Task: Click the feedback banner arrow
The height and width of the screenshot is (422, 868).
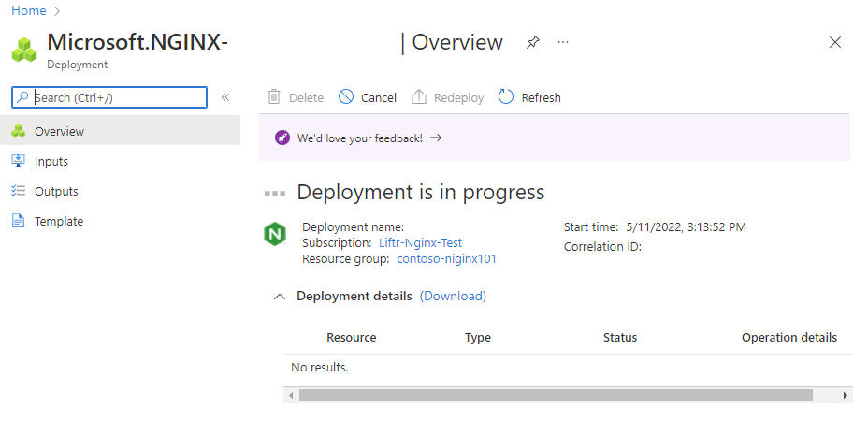Action: pos(436,138)
